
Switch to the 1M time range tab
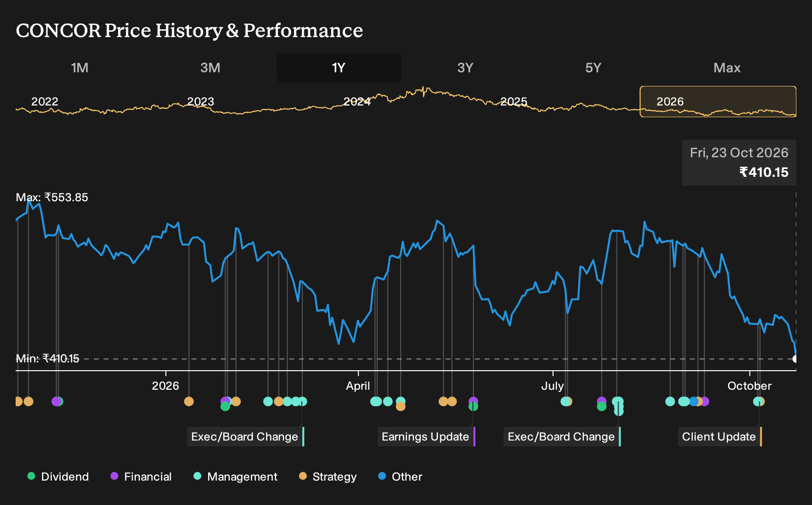pyautogui.click(x=80, y=67)
